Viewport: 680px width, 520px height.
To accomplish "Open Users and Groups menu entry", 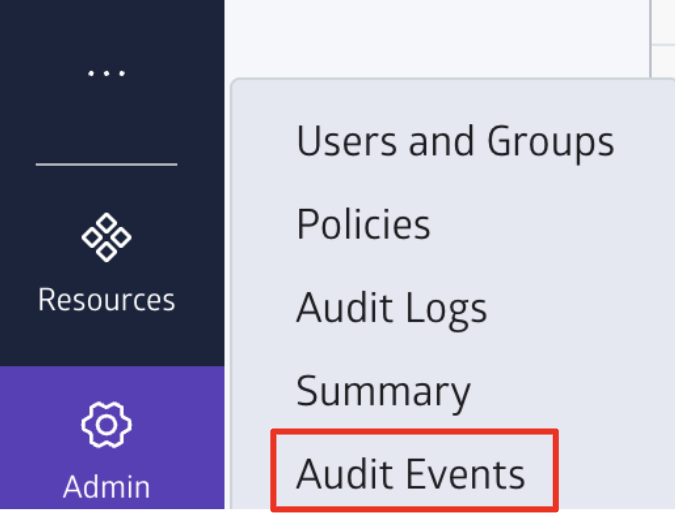I will [x=455, y=142].
